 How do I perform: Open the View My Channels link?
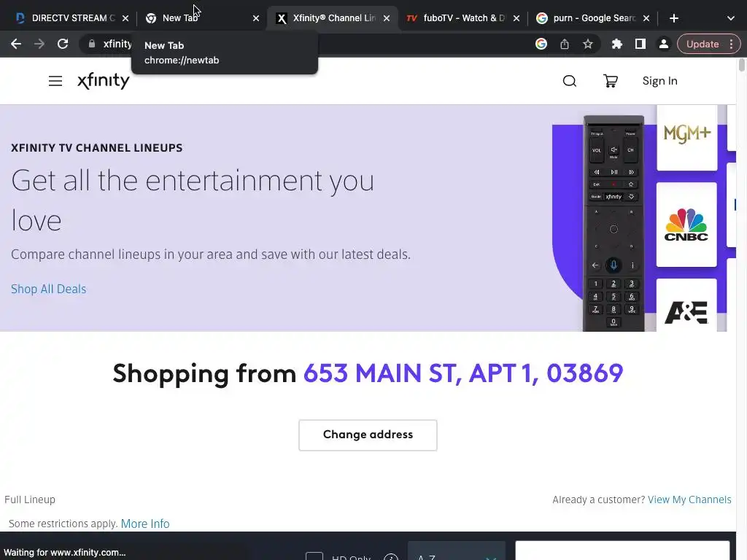tap(689, 499)
